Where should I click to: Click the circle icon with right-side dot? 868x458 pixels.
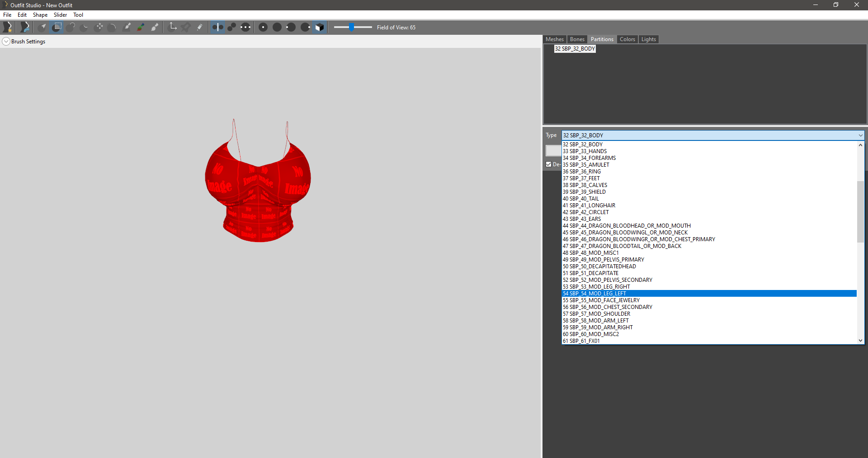[305, 27]
